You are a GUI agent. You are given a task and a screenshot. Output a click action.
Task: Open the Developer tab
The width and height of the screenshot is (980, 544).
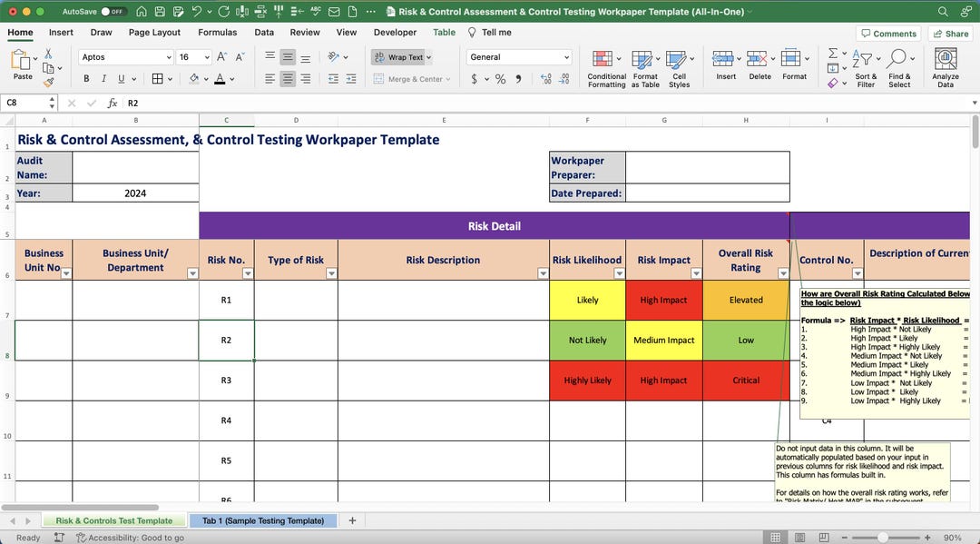coord(394,32)
